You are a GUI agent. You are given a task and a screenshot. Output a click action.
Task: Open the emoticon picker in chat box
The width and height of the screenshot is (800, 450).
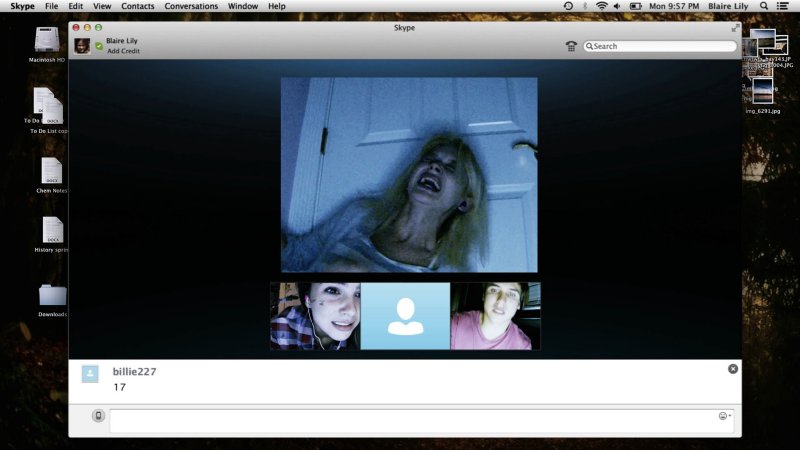click(x=723, y=416)
